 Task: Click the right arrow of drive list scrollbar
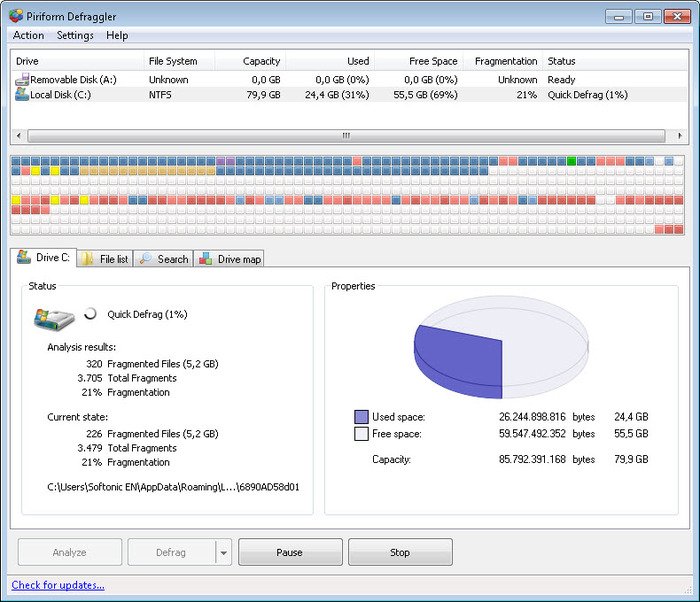[x=679, y=135]
